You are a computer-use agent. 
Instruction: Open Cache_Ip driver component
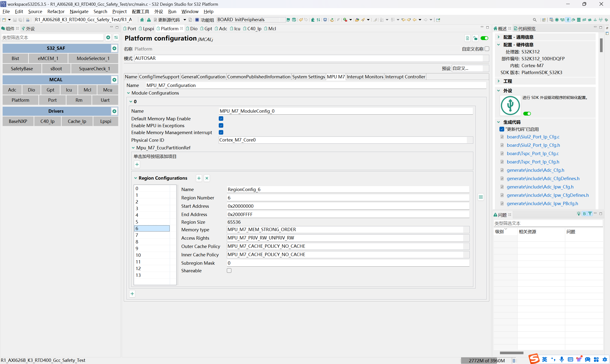77,121
